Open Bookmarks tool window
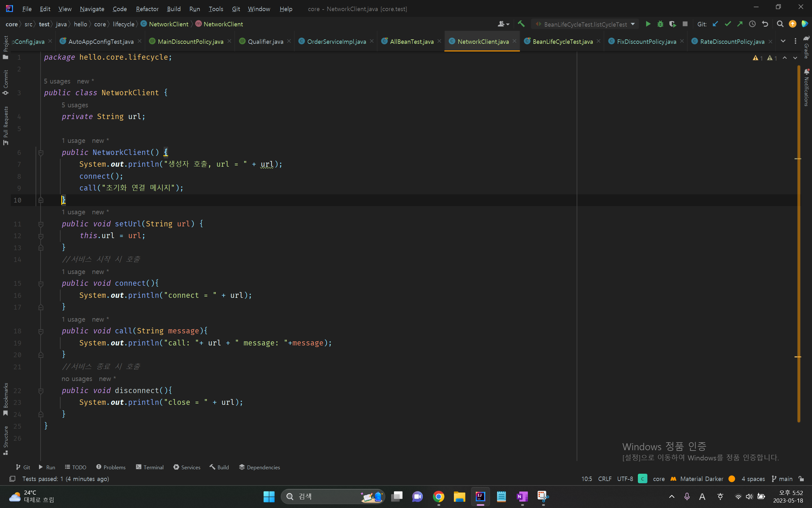 click(x=5, y=399)
